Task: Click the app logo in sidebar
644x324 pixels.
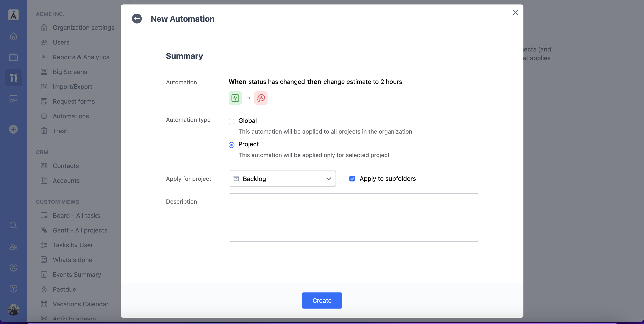Action: tap(13, 15)
